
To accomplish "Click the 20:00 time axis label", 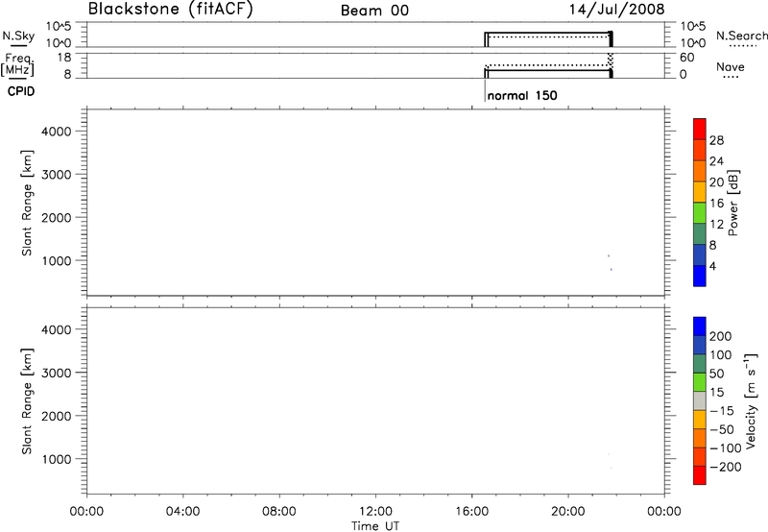I will (x=568, y=512).
